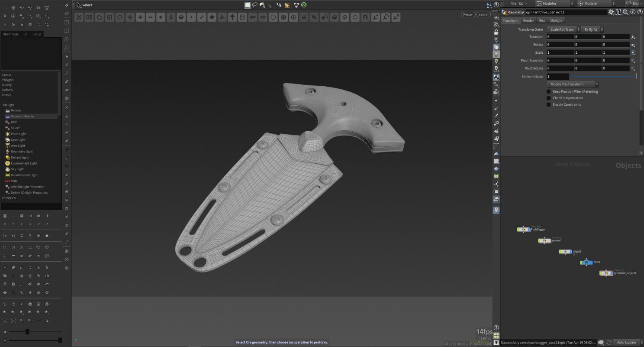Switch to the Misc parameter tab
The height and width of the screenshot is (347, 644).
click(542, 20)
